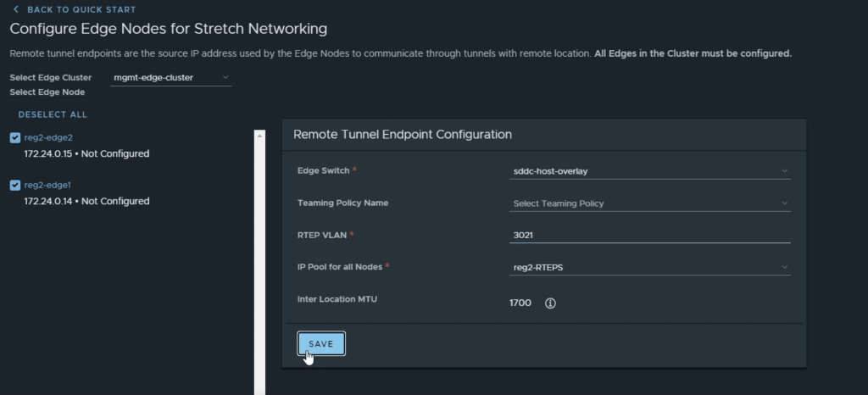868x395 pixels.
Task: Open the mgmt-edge-cluster dropdown
Action: [x=170, y=78]
